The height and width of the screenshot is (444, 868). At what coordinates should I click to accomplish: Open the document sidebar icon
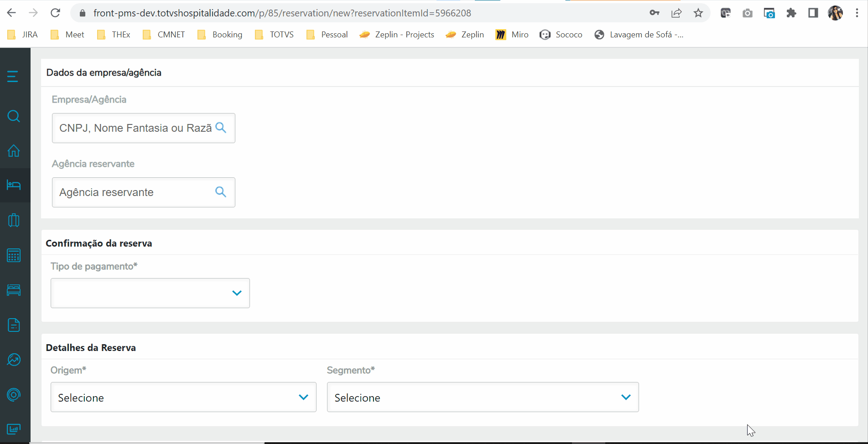[14, 325]
